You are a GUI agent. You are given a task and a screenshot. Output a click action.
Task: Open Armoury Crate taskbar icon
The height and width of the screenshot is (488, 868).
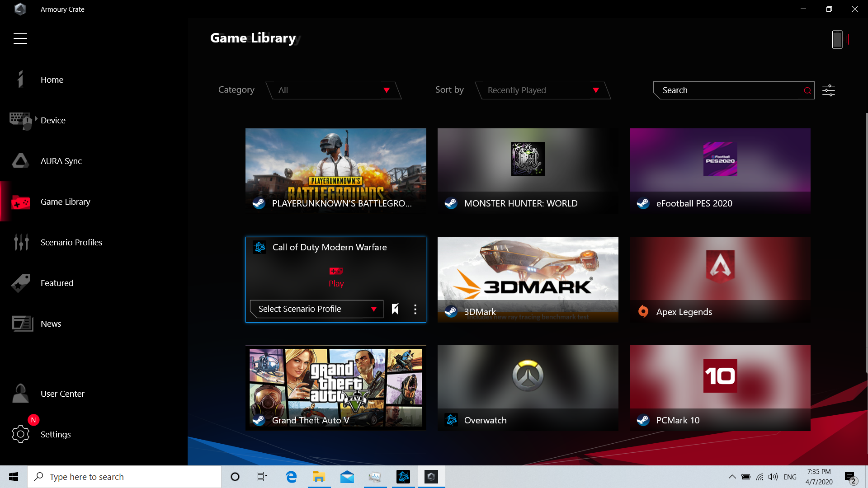431,477
